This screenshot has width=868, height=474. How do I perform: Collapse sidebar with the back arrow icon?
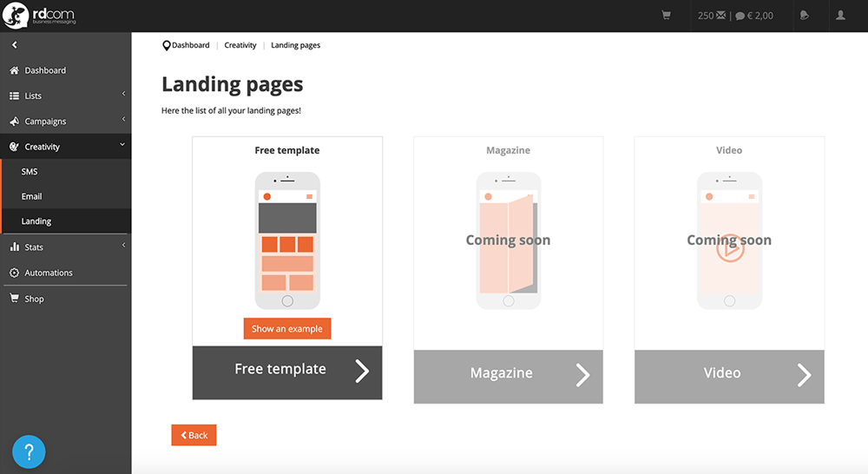pyautogui.click(x=15, y=44)
